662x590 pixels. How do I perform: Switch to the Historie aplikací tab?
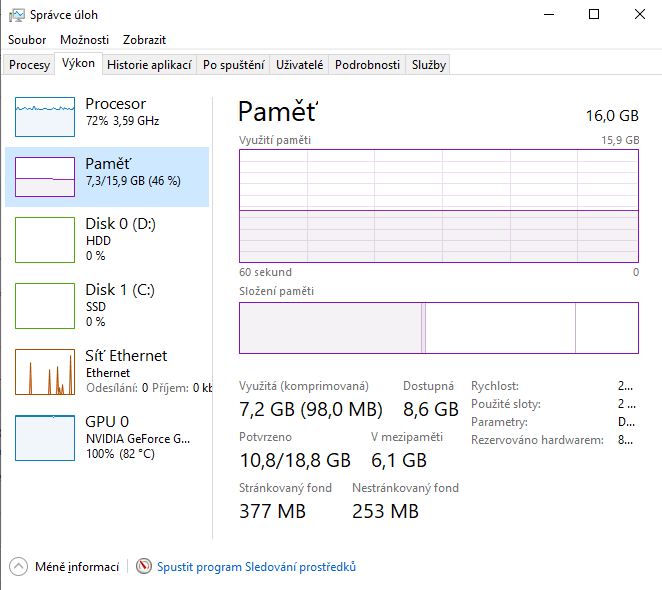pyautogui.click(x=149, y=65)
